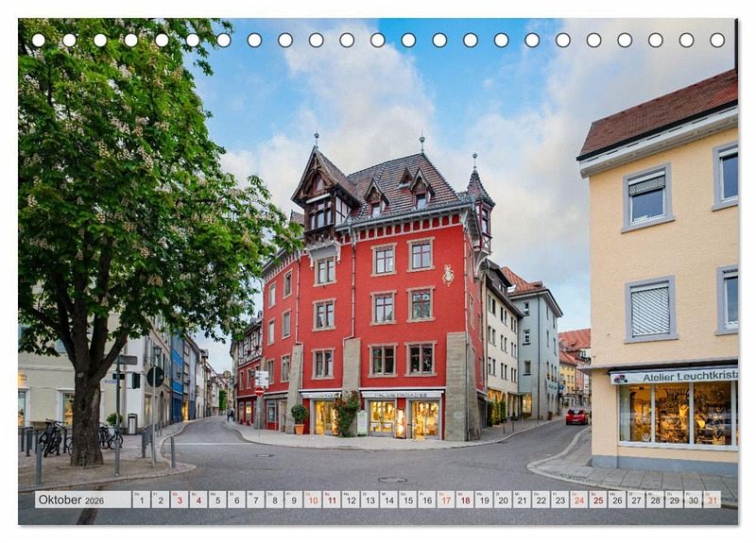The height and width of the screenshot is (543, 756).
Task: Click the Oktober 2026 month label
Action: [x=72, y=500]
